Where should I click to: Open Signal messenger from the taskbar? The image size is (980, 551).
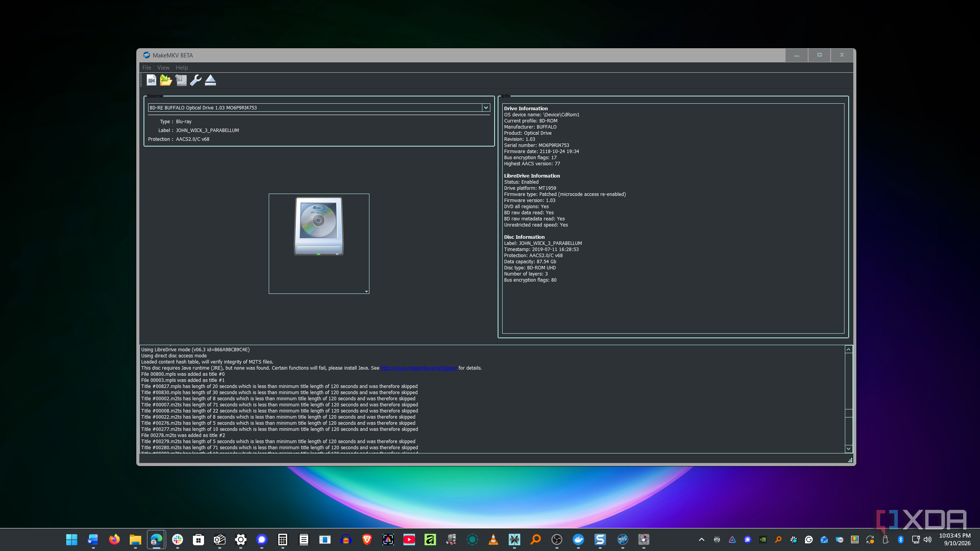261,540
